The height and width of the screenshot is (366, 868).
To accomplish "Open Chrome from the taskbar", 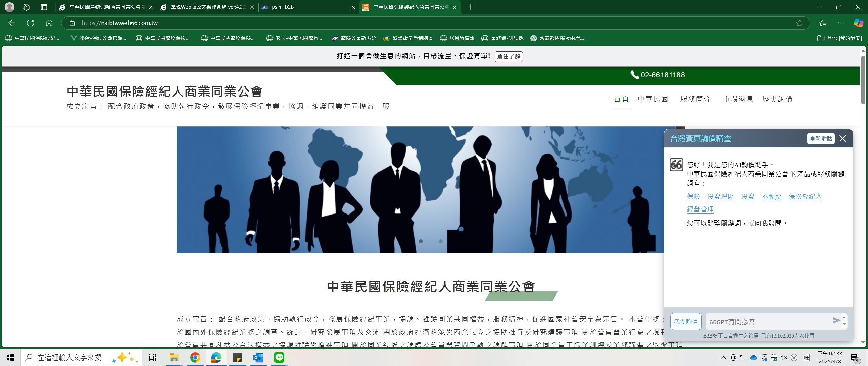I will 195,358.
